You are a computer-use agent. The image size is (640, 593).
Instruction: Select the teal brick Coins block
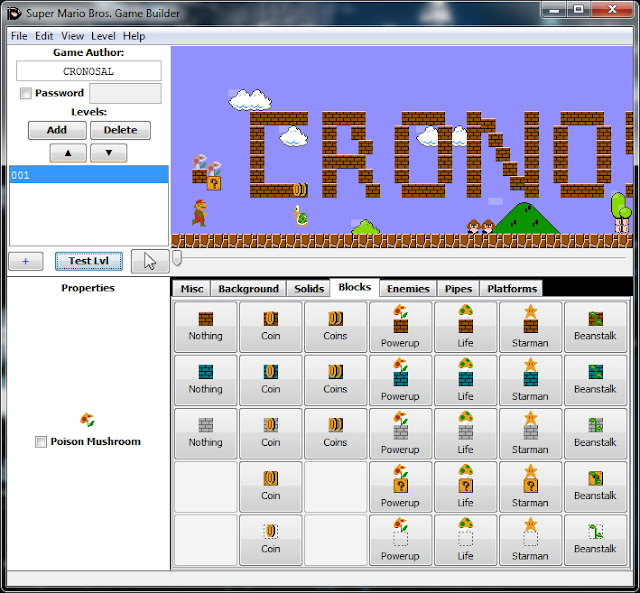coord(336,380)
